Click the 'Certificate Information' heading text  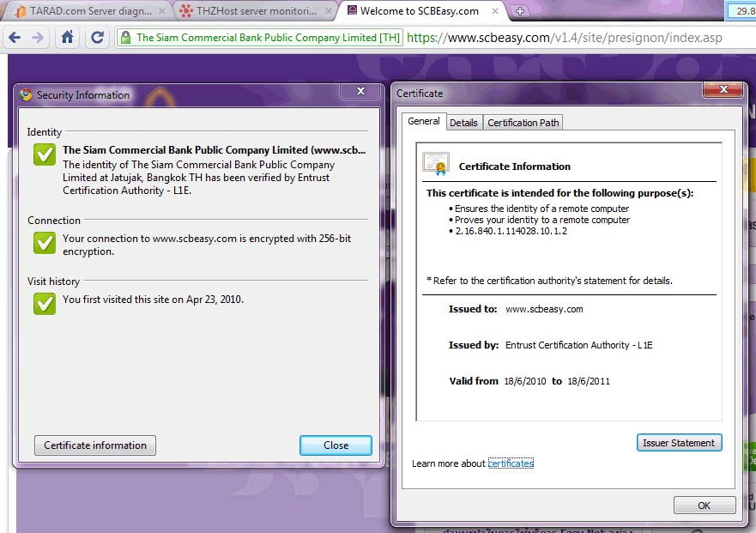click(515, 167)
